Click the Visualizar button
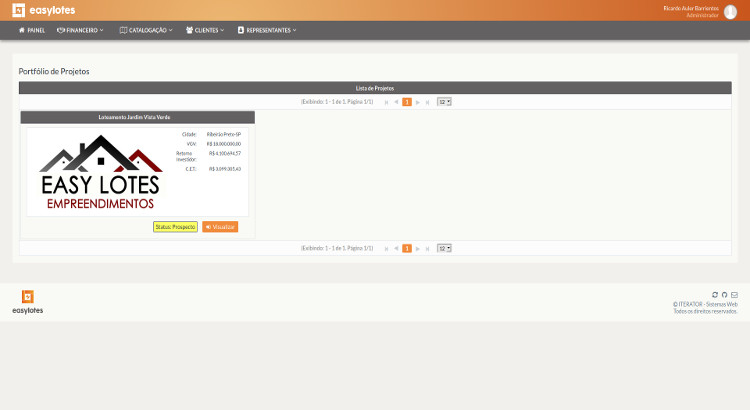Image resolution: width=750 pixels, height=410 pixels. [x=220, y=227]
